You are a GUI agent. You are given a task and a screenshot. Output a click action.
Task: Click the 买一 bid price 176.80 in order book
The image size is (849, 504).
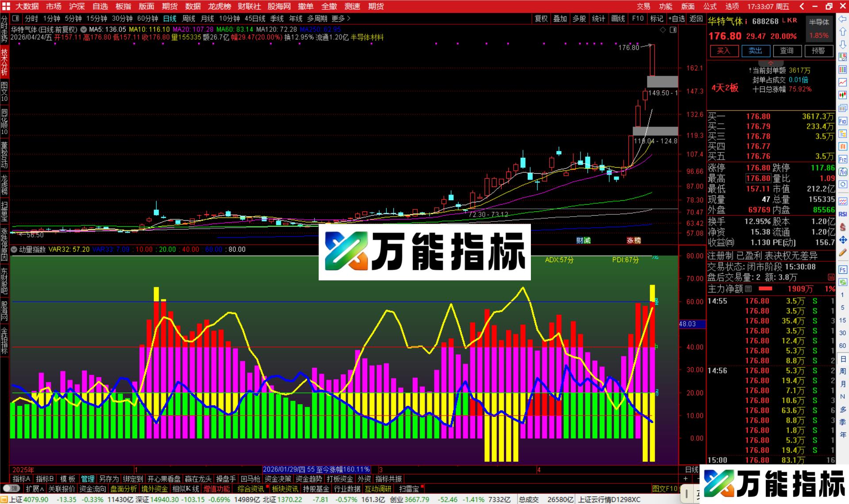point(757,116)
